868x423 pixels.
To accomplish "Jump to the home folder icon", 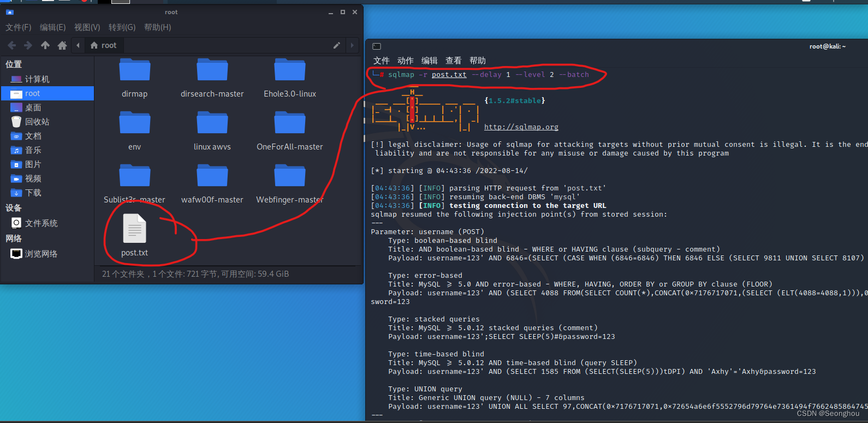I will pyautogui.click(x=62, y=45).
